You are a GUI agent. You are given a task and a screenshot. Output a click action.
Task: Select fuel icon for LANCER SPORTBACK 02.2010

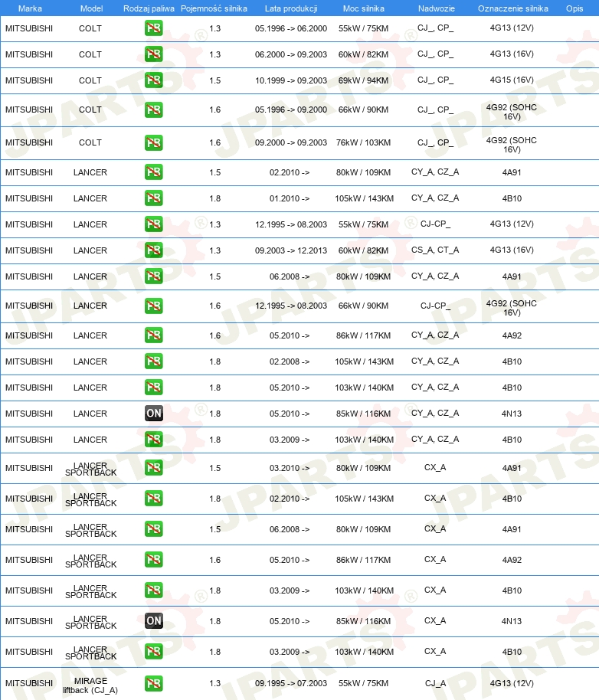pos(153,499)
